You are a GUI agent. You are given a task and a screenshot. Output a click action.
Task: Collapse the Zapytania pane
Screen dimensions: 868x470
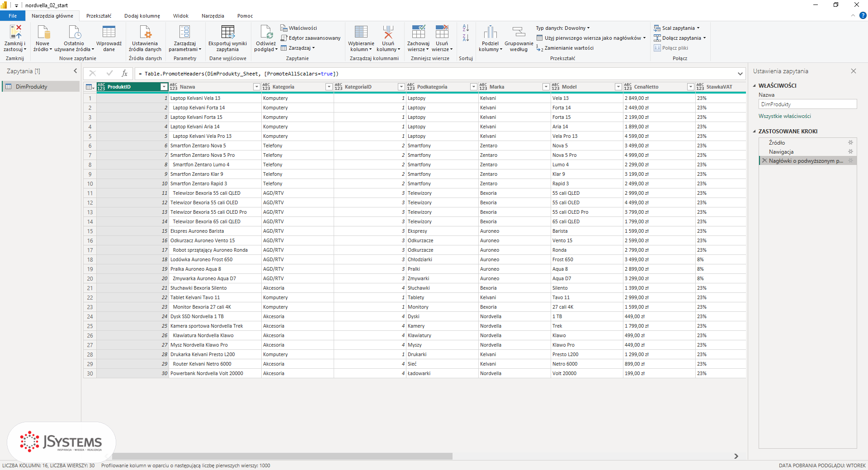tap(75, 71)
